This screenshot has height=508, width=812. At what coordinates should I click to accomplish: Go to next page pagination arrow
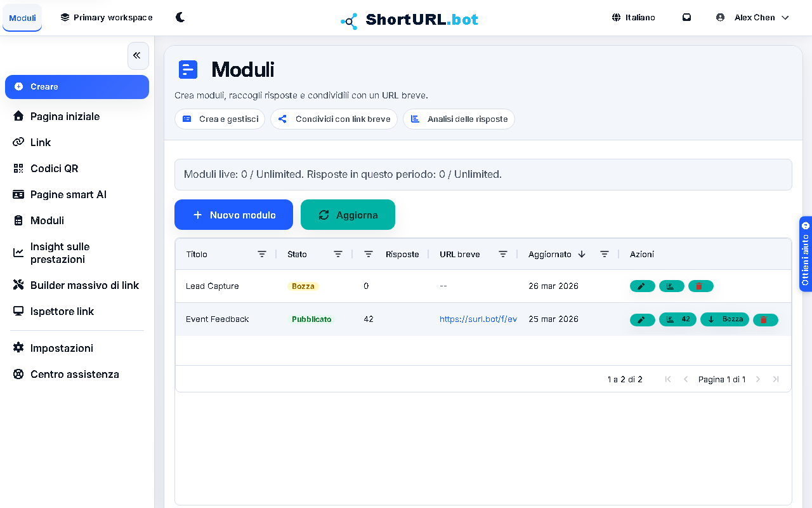(x=758, y=379)
